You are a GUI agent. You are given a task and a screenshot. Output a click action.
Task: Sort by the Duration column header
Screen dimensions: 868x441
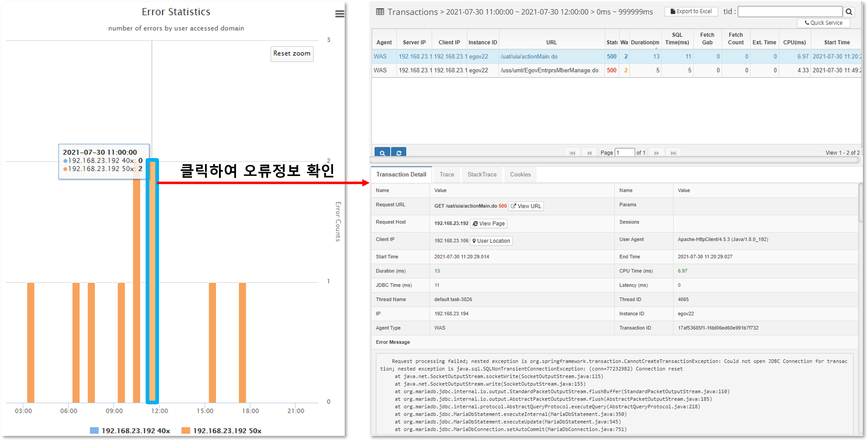pos(645,42)
